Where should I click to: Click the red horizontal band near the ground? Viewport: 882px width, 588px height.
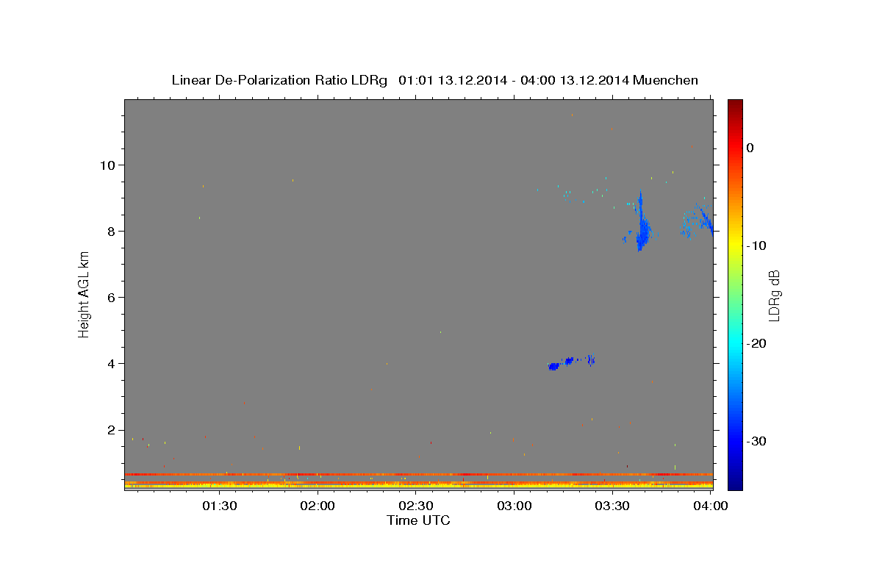(x=419, y=474)
